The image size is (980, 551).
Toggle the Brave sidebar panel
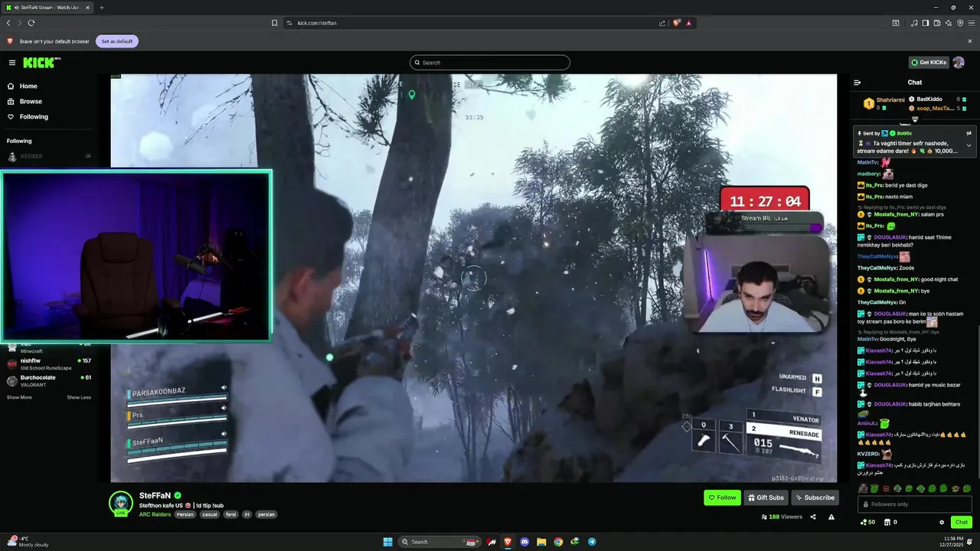(926, 23)
